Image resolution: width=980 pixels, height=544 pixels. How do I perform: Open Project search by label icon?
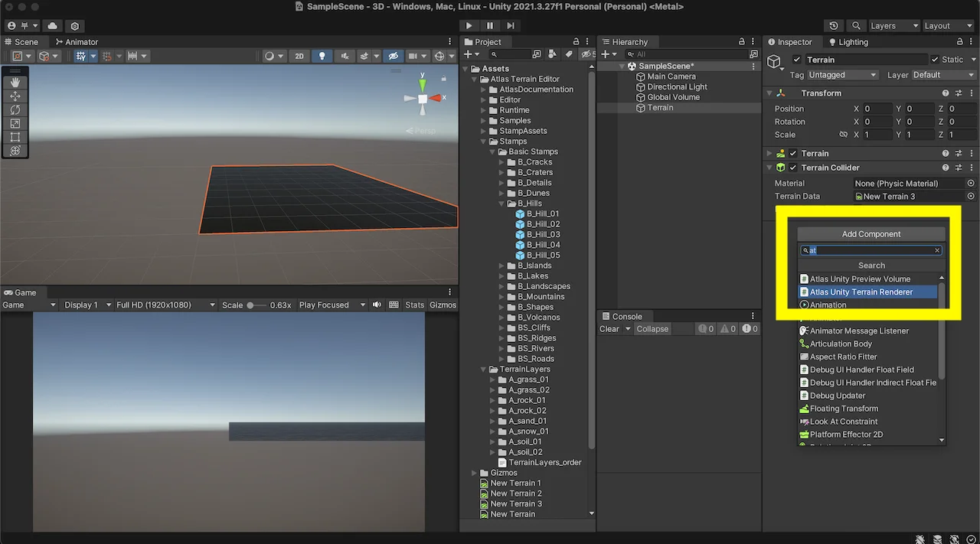point(569,54)
